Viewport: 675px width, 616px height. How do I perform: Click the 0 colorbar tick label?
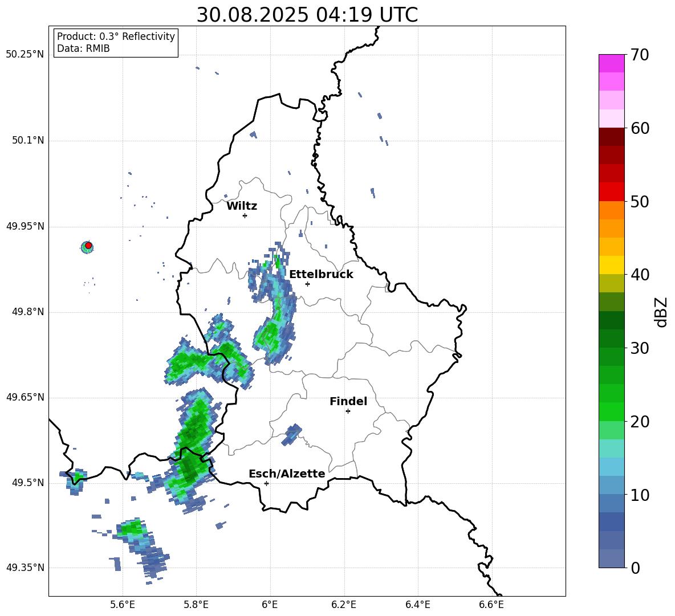635,568
